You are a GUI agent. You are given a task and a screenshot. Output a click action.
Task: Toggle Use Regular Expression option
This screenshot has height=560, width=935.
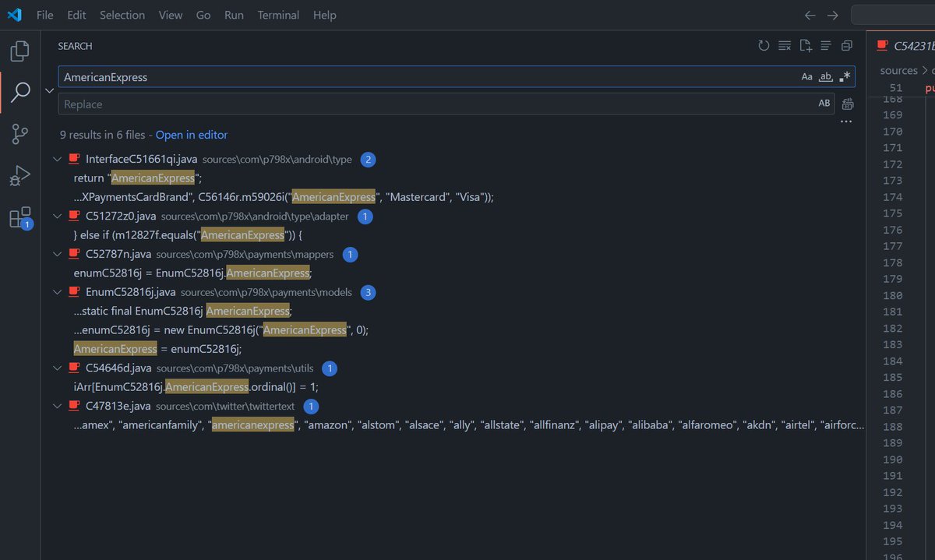(x=845, y=77)
